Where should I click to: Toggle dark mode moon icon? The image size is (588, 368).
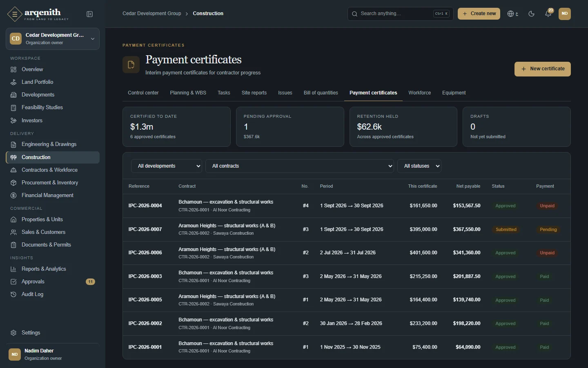[x=531, y=14]
